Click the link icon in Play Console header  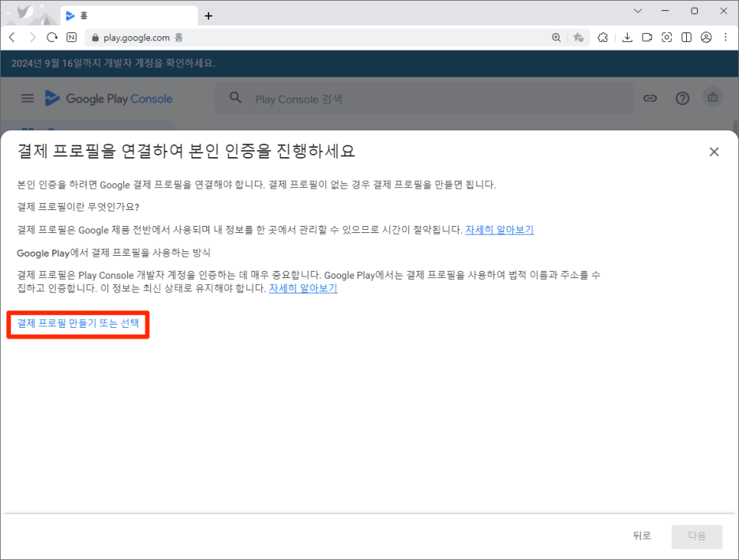coord(650,98)
